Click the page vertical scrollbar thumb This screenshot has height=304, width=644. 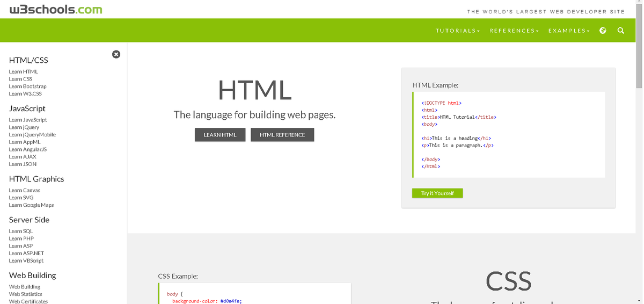pos(639,47)
